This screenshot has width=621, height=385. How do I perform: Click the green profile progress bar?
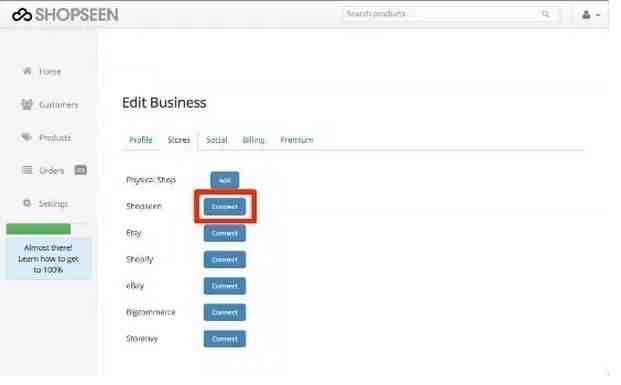[x=38, y=229]
